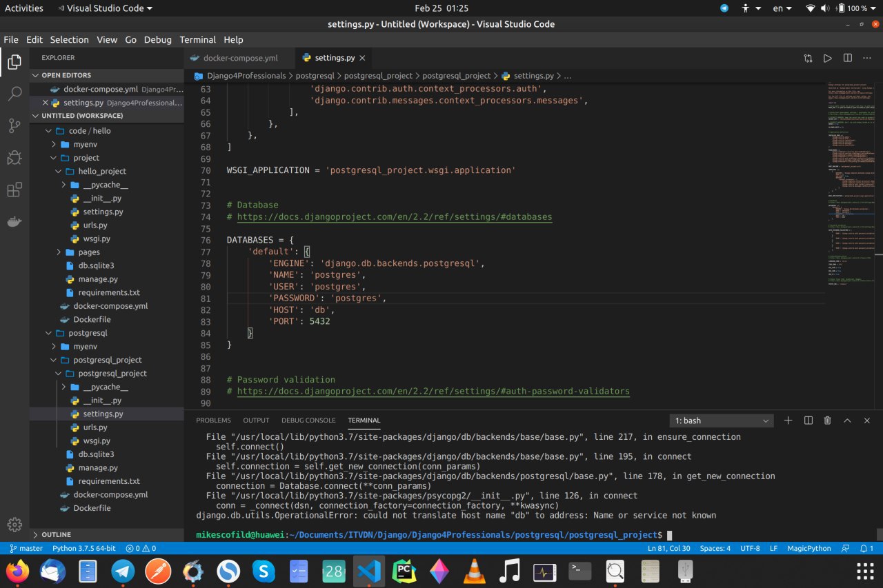Open the Visual Studio Code app menu

click(106, 8)
